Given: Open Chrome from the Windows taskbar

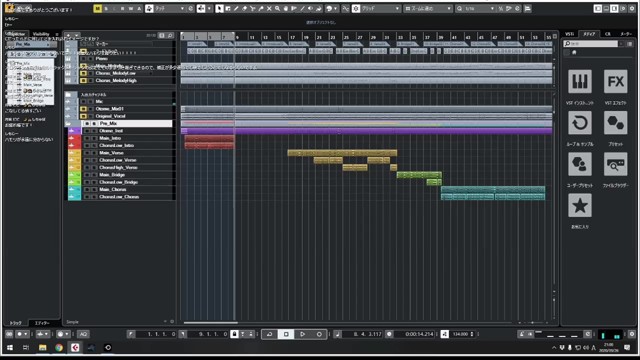Looking at the screenshot, I should pos(59,348).
